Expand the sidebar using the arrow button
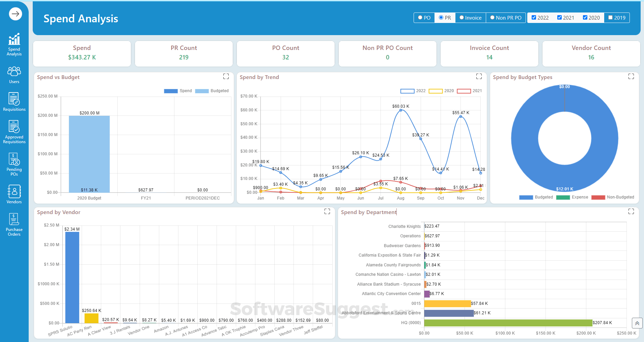 pyautogui.click(x=15, y=14)
